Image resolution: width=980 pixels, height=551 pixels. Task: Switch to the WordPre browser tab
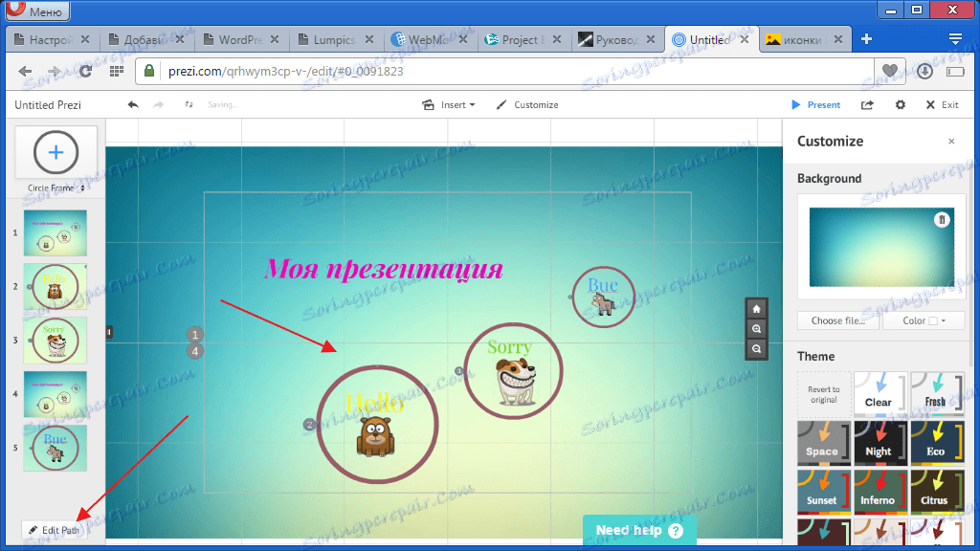coord(240,40)
